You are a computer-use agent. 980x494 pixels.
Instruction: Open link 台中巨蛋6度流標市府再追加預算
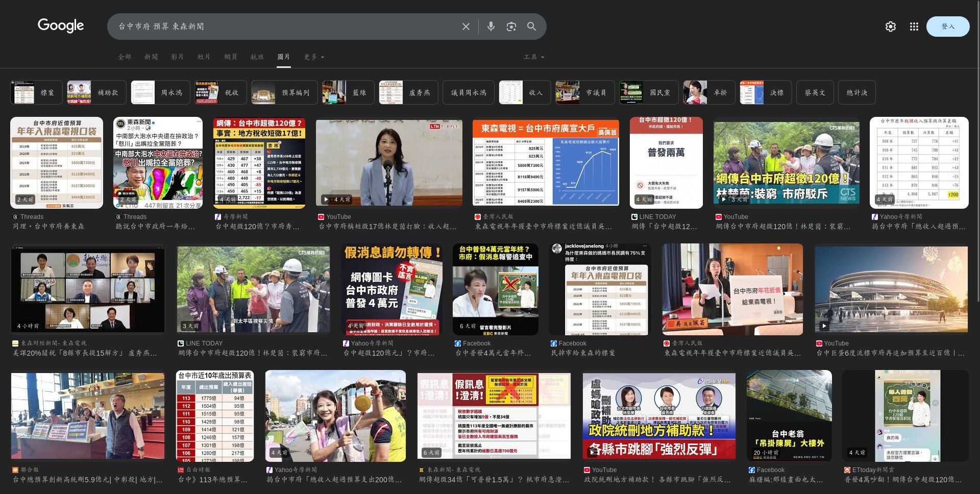tap(890, 353)
